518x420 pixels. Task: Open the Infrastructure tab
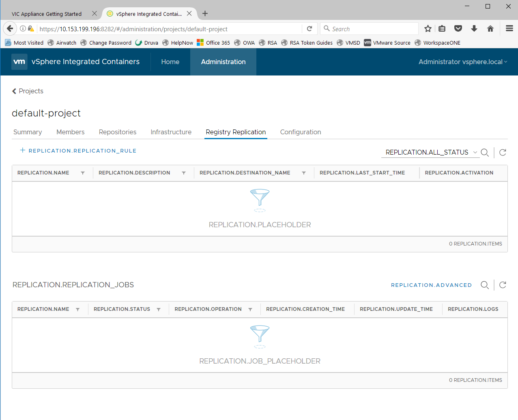[x=171, y=132]
